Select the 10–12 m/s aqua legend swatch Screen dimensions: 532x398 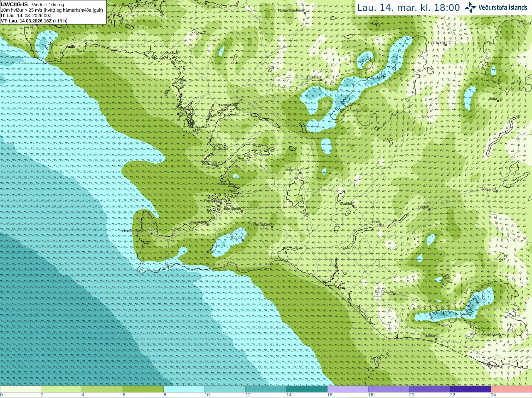[x=225, y=389]
